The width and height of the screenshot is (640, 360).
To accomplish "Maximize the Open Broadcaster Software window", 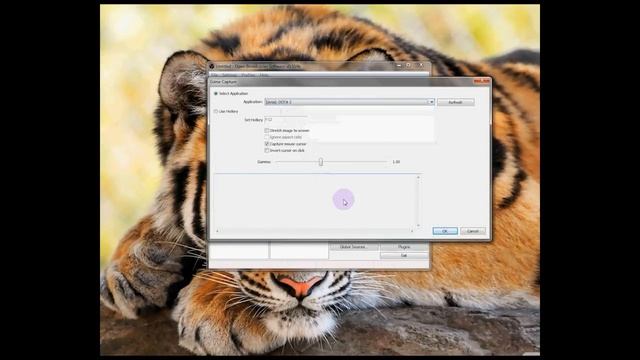I will 409,65.
